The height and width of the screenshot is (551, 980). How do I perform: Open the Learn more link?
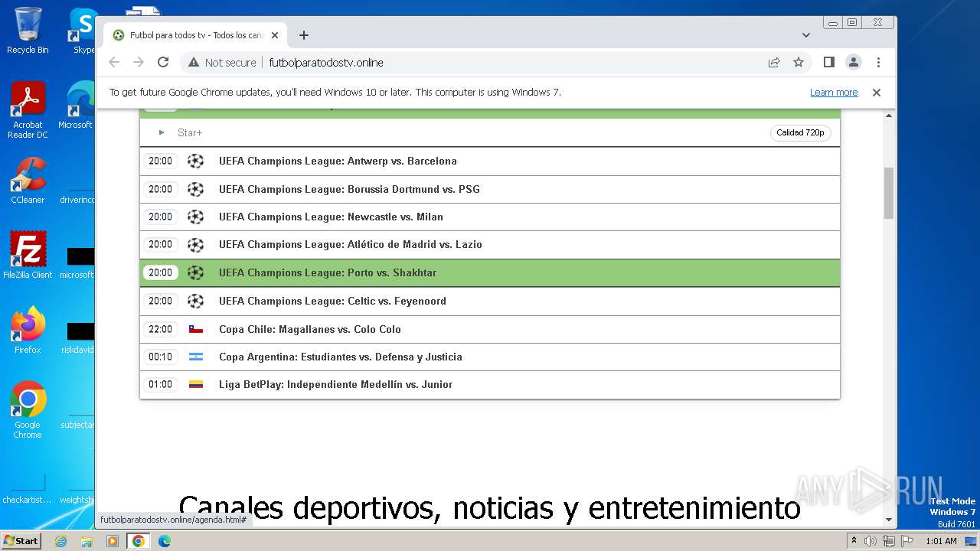834,93
